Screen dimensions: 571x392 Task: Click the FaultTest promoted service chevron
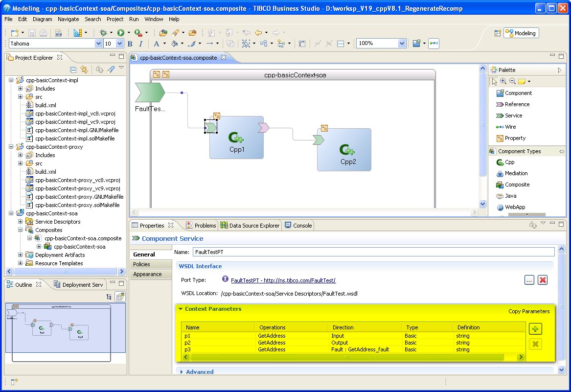(150, 92)
